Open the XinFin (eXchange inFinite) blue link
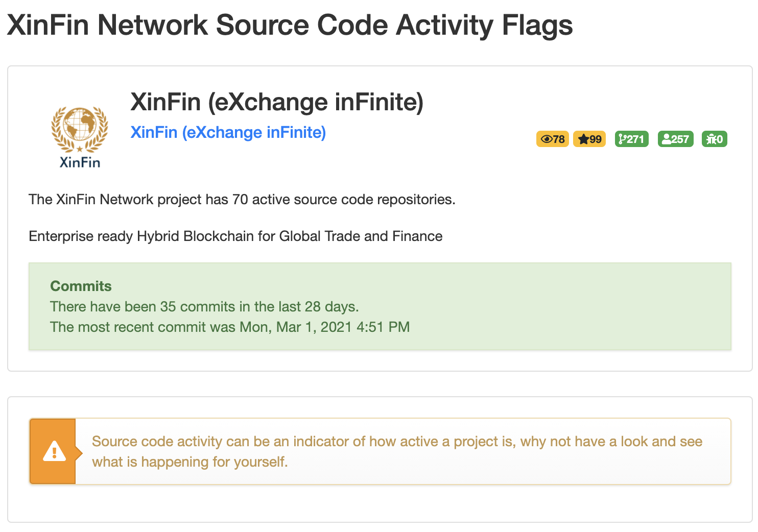758x532 pixels. (x=228, y=132)
